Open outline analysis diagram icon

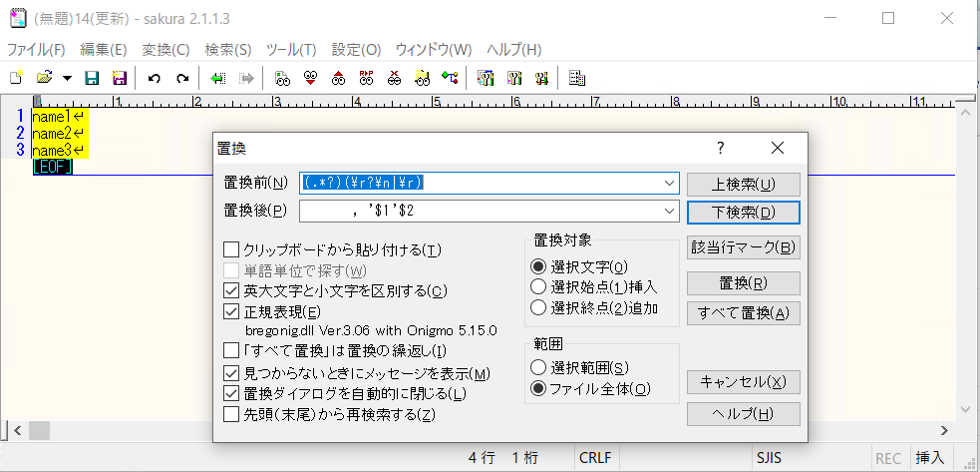[450, 78]
